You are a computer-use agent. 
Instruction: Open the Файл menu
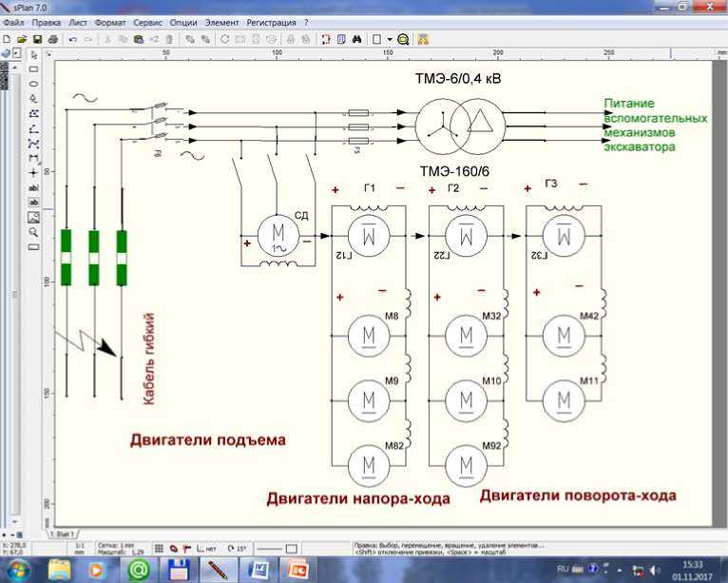[x=14, y=22]
